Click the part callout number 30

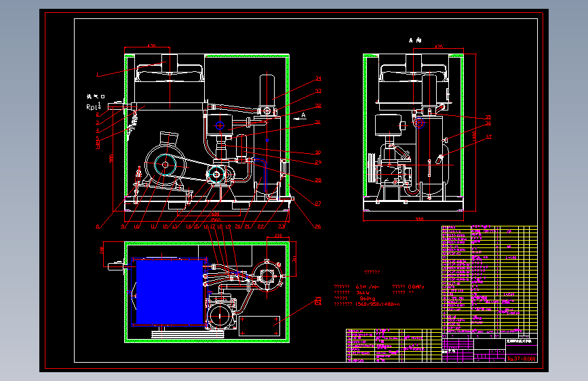click(318, 153)
